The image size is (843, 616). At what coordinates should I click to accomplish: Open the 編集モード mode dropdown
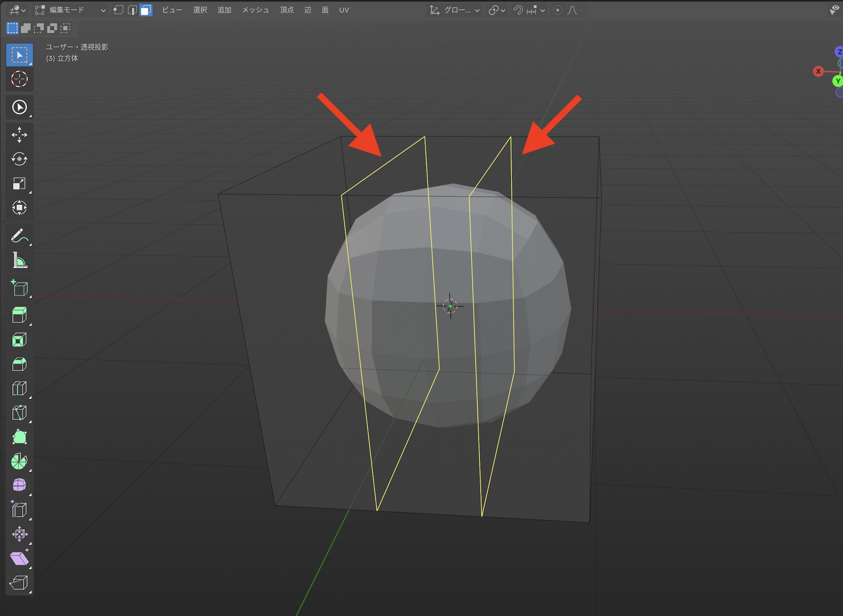coord(70,10)
